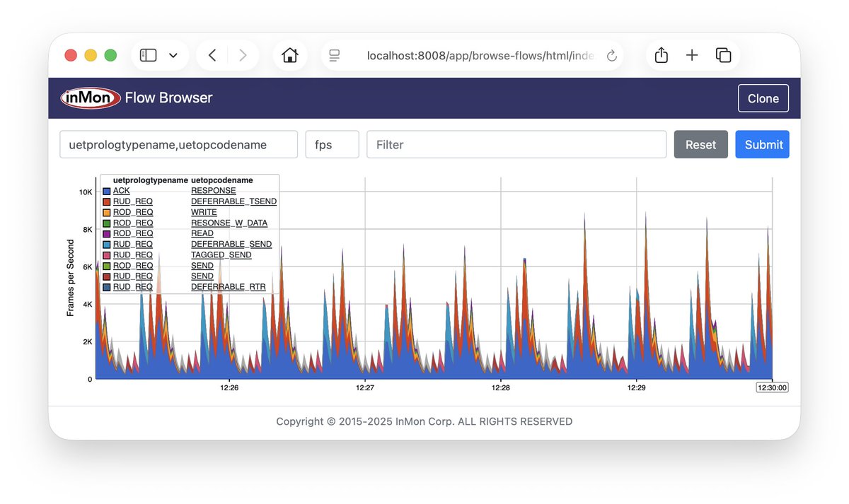
Task: Click the inMon logo
Action: coord(90,98)
